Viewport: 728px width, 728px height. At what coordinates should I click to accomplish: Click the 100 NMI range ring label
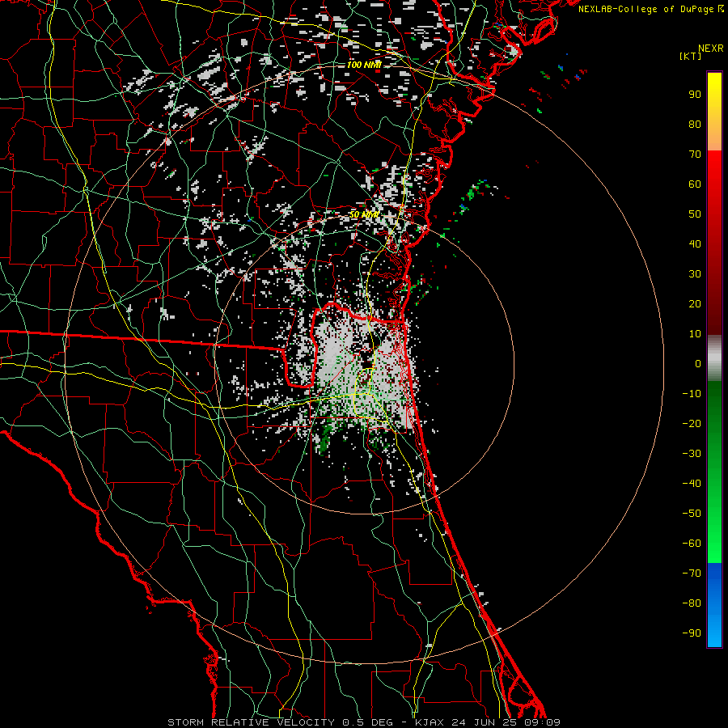click(x=363, y=65)
